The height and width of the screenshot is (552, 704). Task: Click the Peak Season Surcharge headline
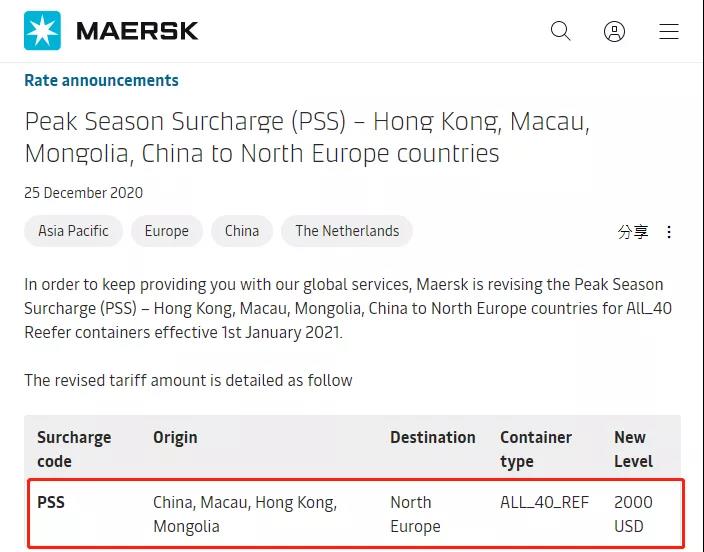(307, 138)
